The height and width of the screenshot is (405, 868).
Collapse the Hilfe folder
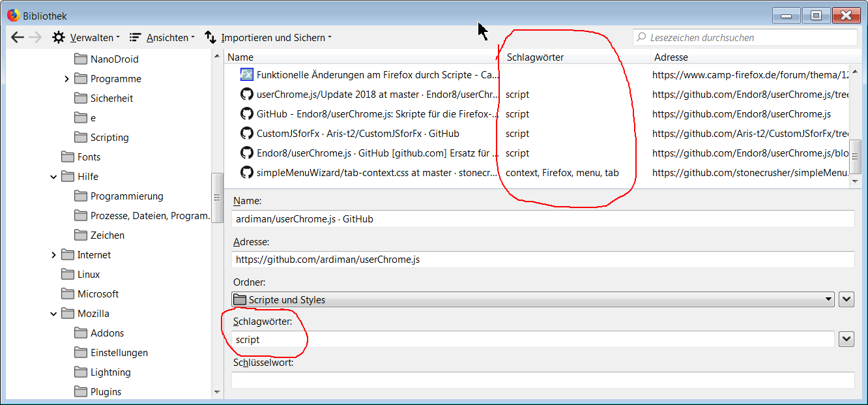tap(54, 176)
